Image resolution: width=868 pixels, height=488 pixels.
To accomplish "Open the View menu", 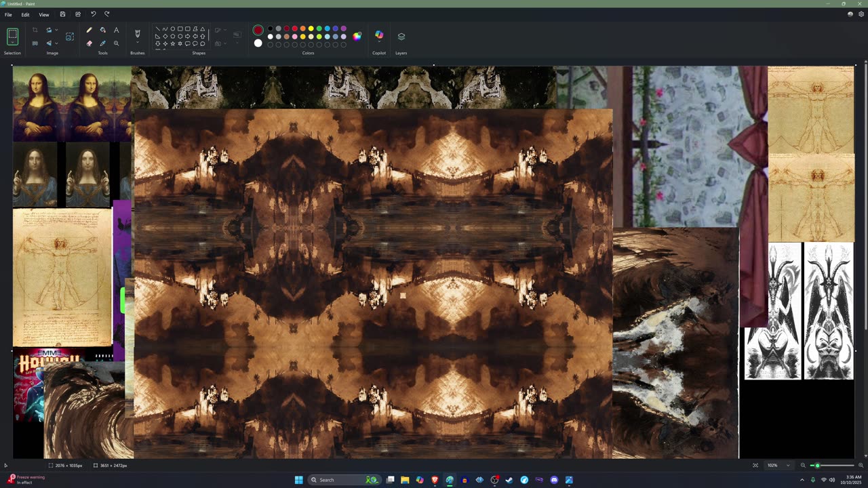I will [x=43, y=14].
